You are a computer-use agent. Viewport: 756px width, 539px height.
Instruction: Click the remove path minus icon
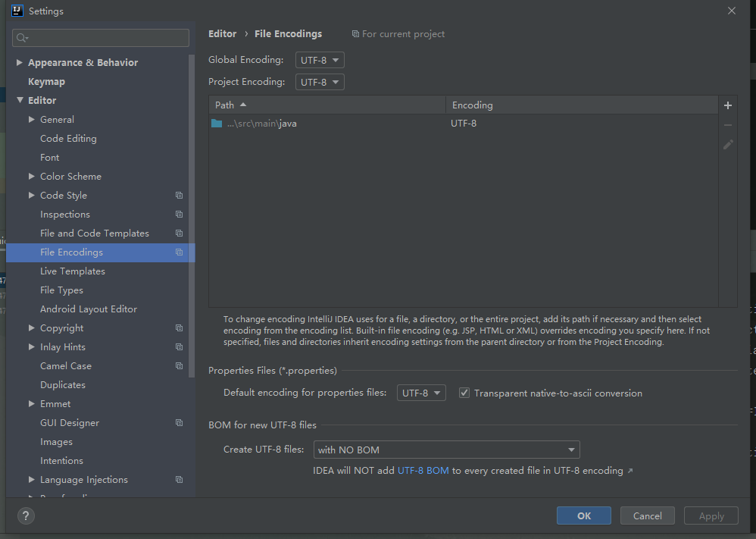pyautogui.click(x=727, y=125)
